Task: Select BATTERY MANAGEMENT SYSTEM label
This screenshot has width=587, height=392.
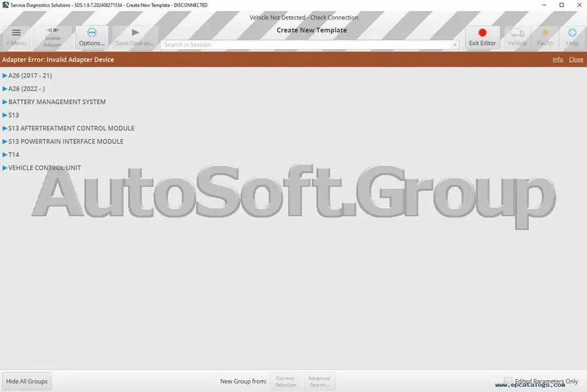Action: [x=57, y=102]
